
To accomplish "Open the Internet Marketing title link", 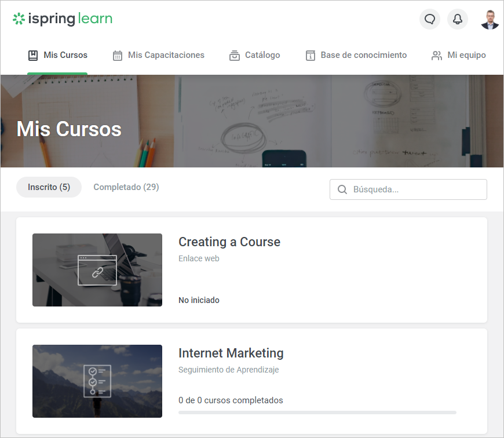I will pyautogui.click(x=231, y=353).
